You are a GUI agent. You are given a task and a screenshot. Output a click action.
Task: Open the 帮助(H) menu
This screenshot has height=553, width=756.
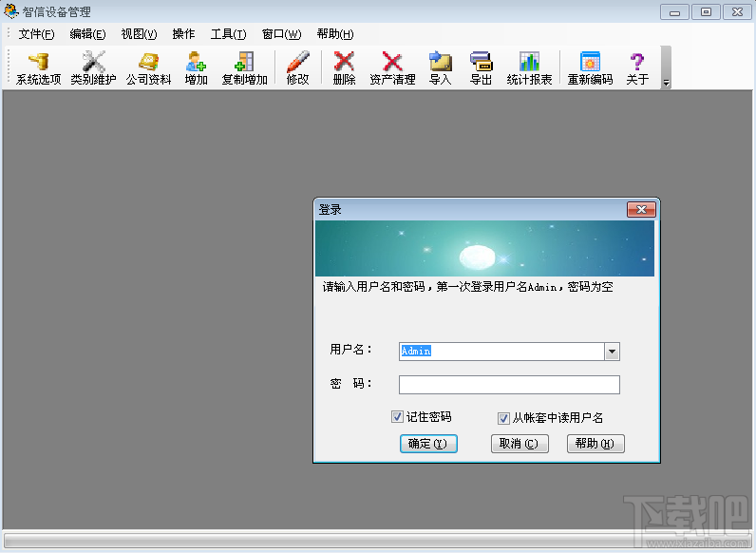335,34
